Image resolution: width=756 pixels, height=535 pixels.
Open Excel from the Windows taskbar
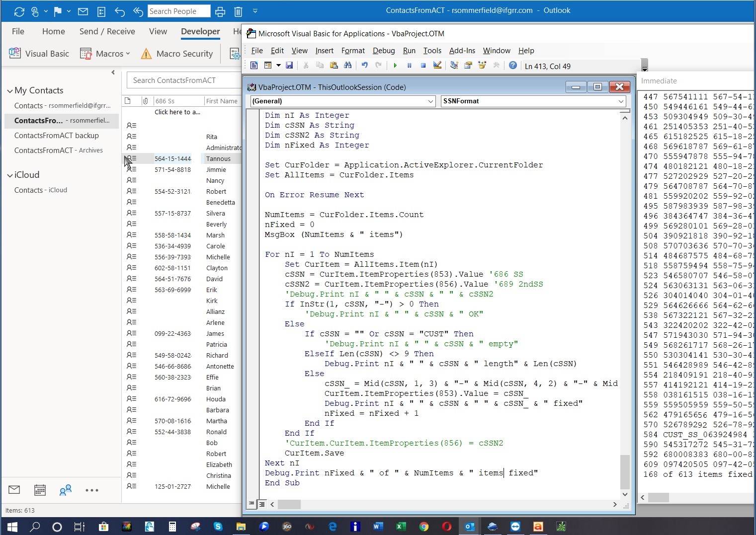tap(401, 527)
